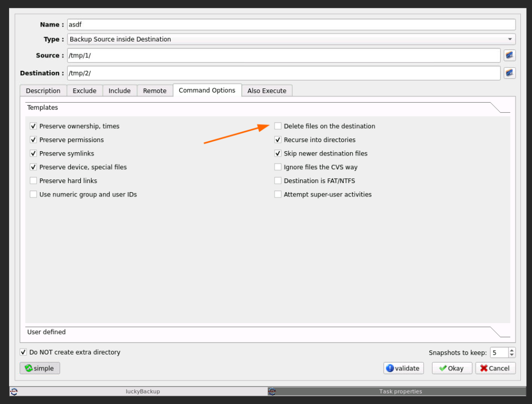Click the Name input field
The height and width of the screenshot is (404, 532).
[292, 24]
